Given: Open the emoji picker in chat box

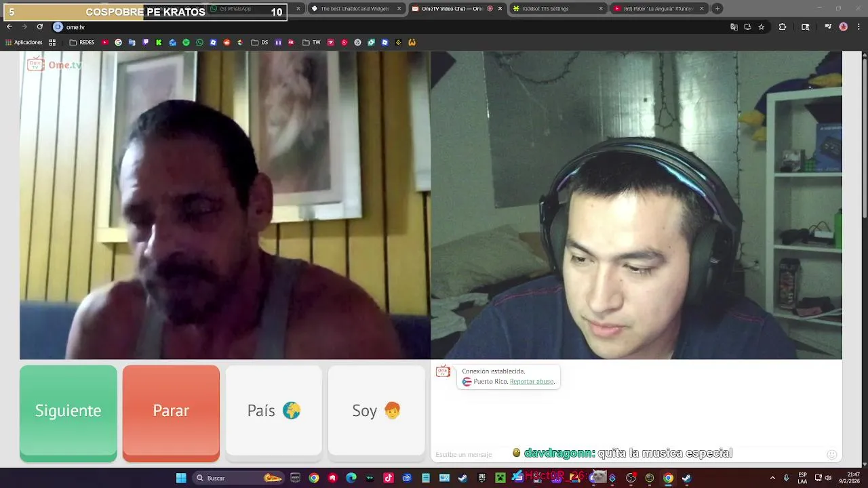Looking at the screenshot, I should pyautogui.click(x=832, y=454).
